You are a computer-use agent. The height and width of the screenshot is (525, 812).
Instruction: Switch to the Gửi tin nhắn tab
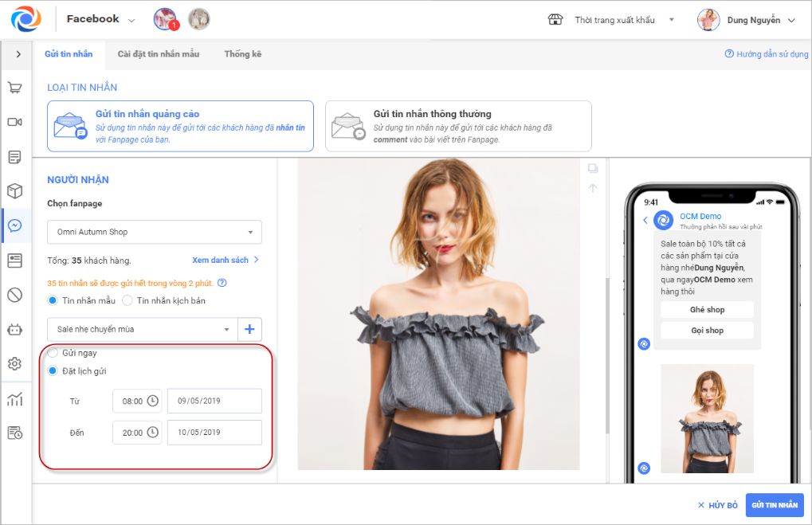[x=69, y=54]
